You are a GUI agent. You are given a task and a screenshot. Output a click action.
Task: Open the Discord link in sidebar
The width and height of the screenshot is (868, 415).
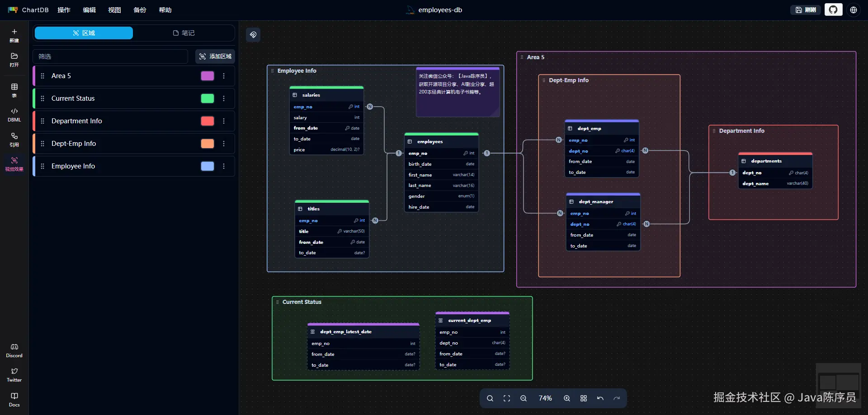pos(14,350)
